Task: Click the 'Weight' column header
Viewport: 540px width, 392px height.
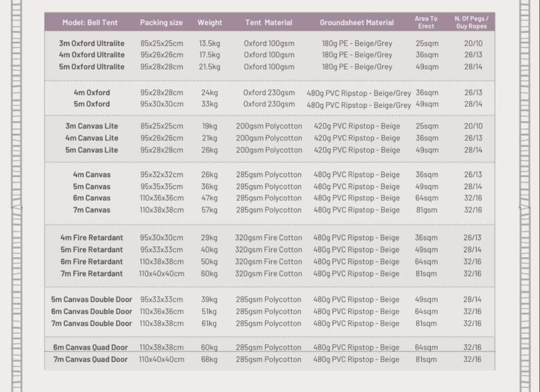Action: click(210, 23)
